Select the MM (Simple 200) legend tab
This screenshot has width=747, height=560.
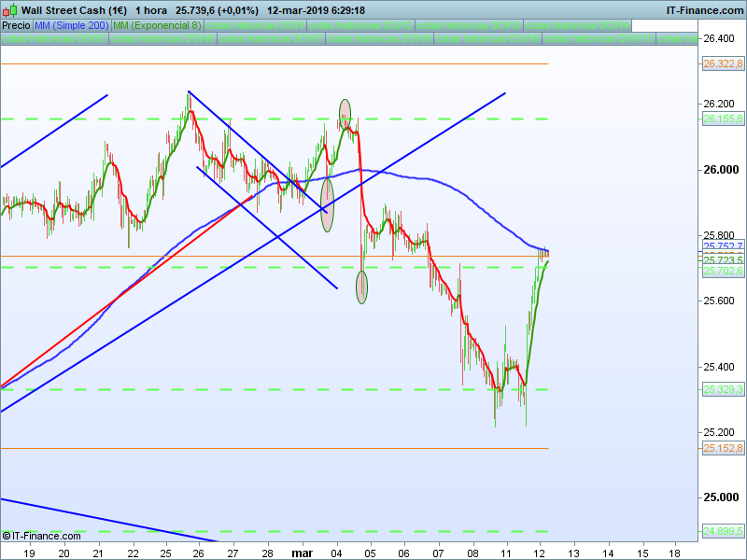coord(72,25)
